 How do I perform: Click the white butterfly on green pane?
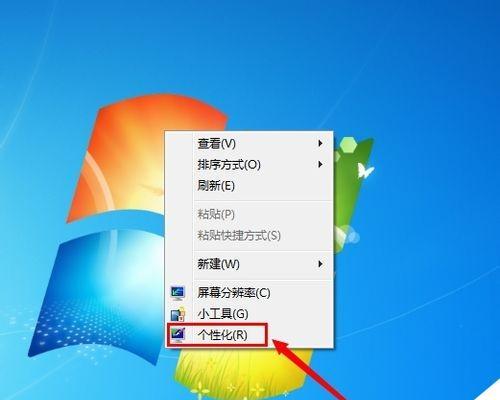pyautogui.click(x=365, y=171)
